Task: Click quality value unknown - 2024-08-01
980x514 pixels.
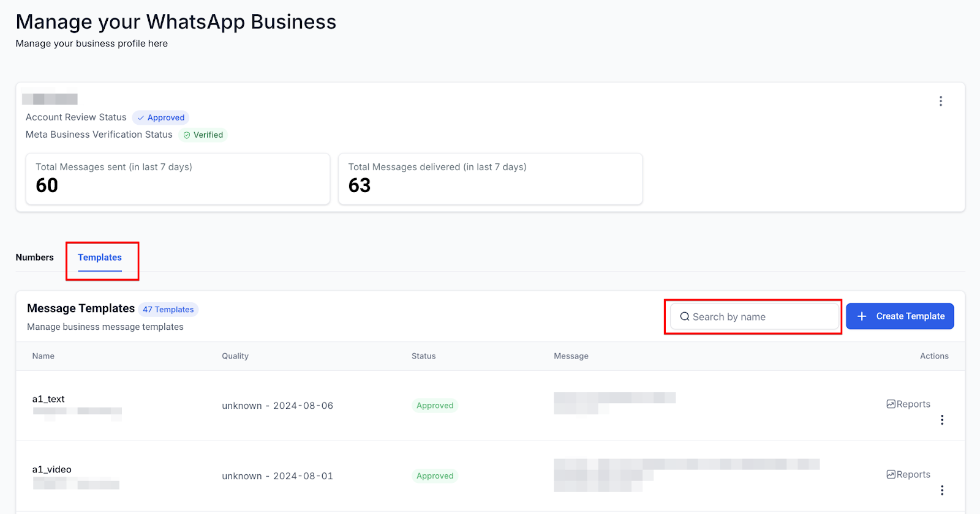Action: pyautogui.click(x=277, y=476)
